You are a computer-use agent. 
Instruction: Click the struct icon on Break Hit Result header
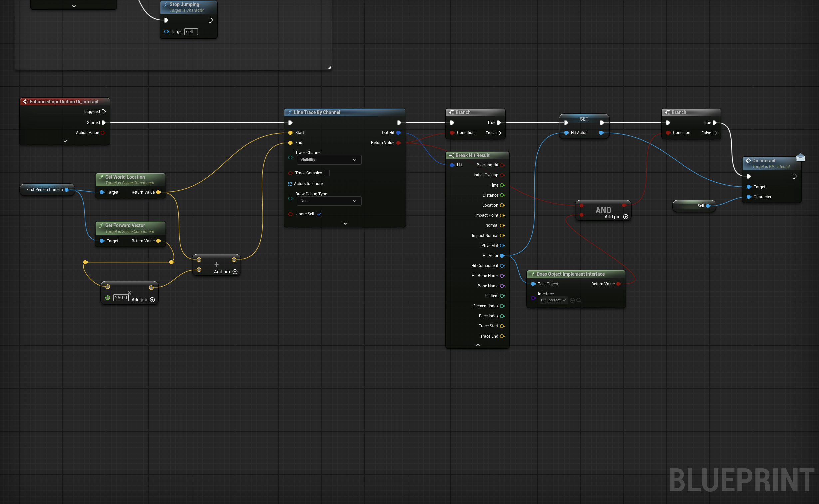pyautogui.click(x=452, y=155)
